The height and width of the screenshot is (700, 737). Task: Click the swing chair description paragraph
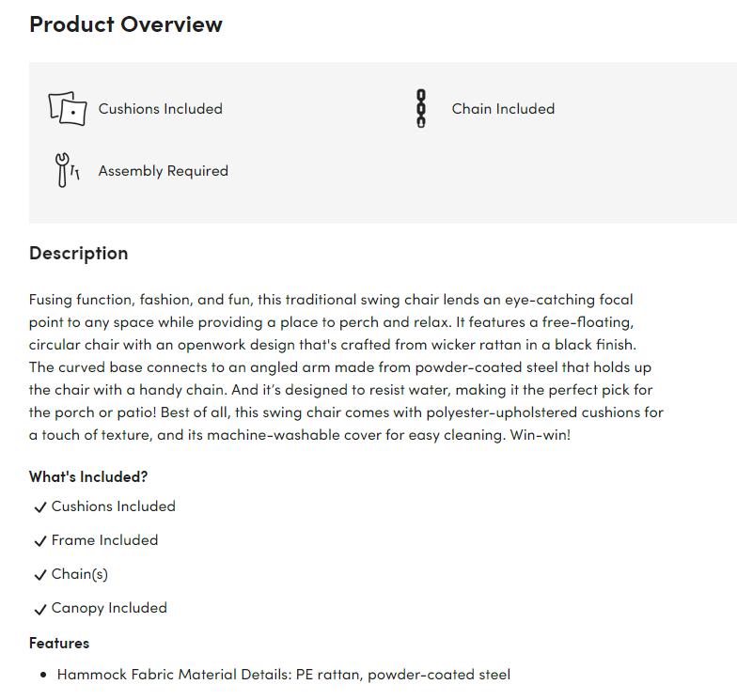click(x=346, y=366)
